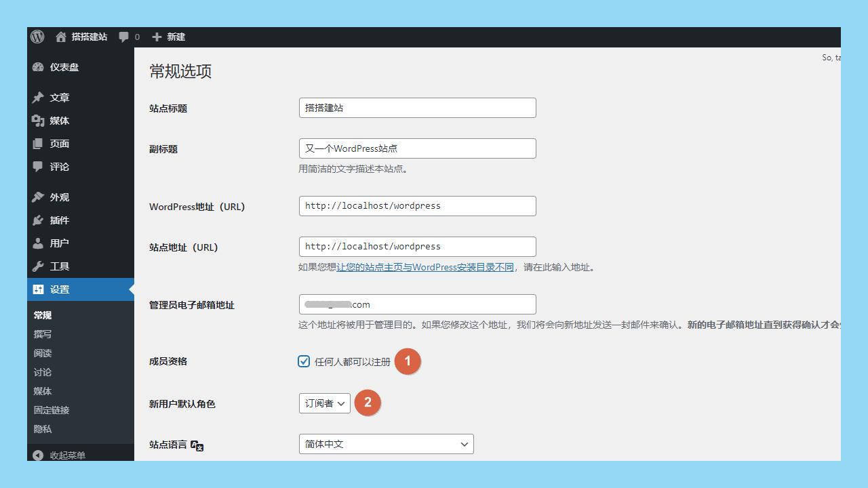This screenshot has height=488, width=868.
Task: Select the 仪表盘 dashboard gauge icon
Action: (37, 67)
